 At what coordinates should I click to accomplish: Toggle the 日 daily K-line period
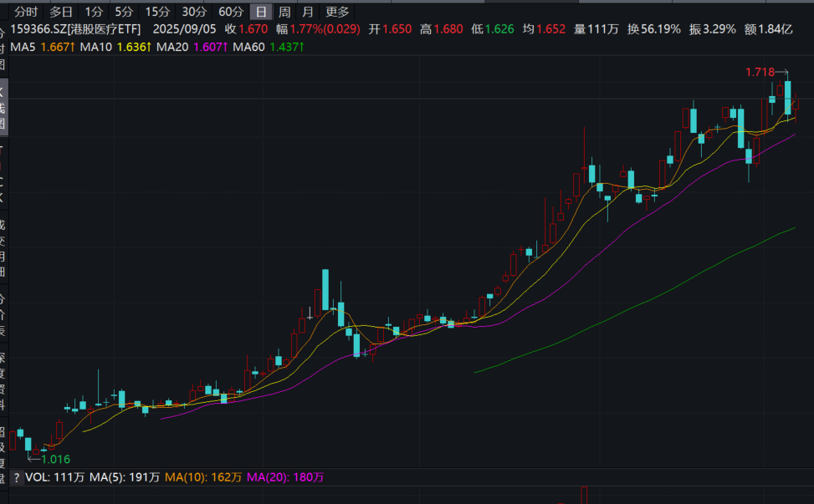[262, 12]
